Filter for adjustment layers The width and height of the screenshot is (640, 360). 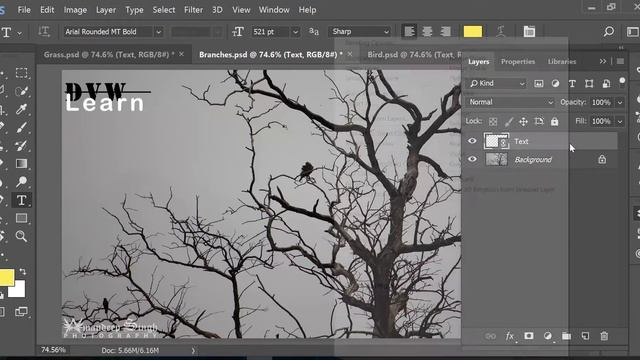pos(556,83)
